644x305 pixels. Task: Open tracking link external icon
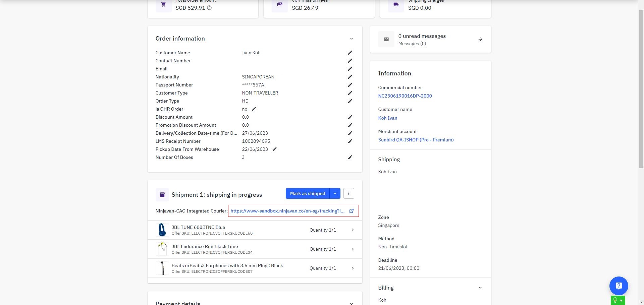(x=352, y=211)
